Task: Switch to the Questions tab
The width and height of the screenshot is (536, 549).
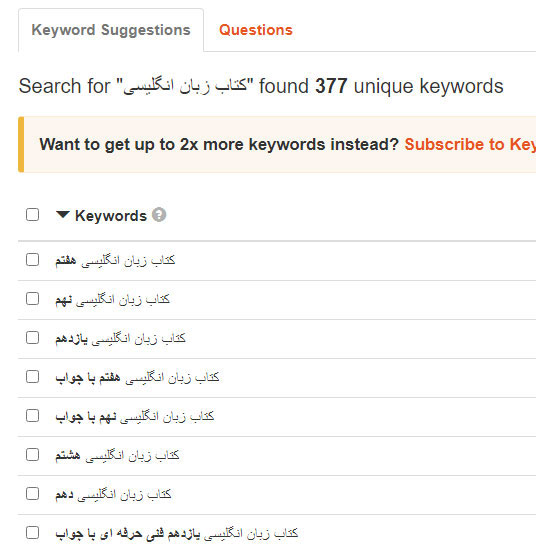Action: (256, 30)
